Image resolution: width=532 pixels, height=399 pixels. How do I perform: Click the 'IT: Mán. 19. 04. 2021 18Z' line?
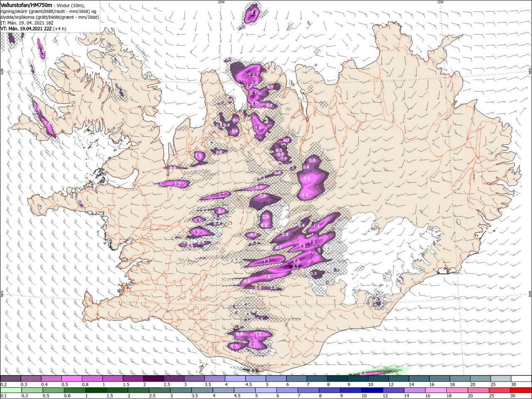pos(28,23)
